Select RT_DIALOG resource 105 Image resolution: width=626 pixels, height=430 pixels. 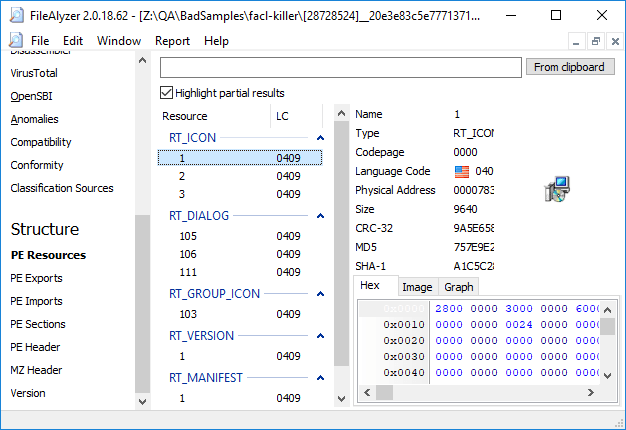pos(240,236)
